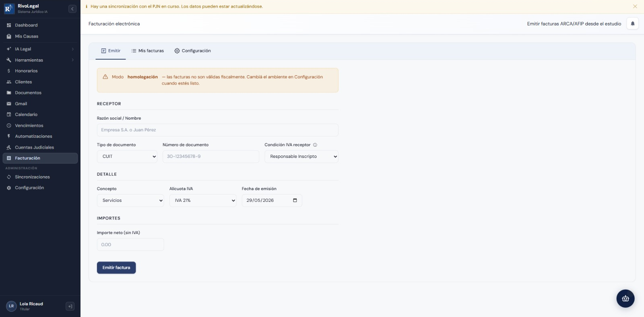Click the Vencimientos clock icon
The height and width of the screenshot is (317, 644).
(x=9, y=126)
